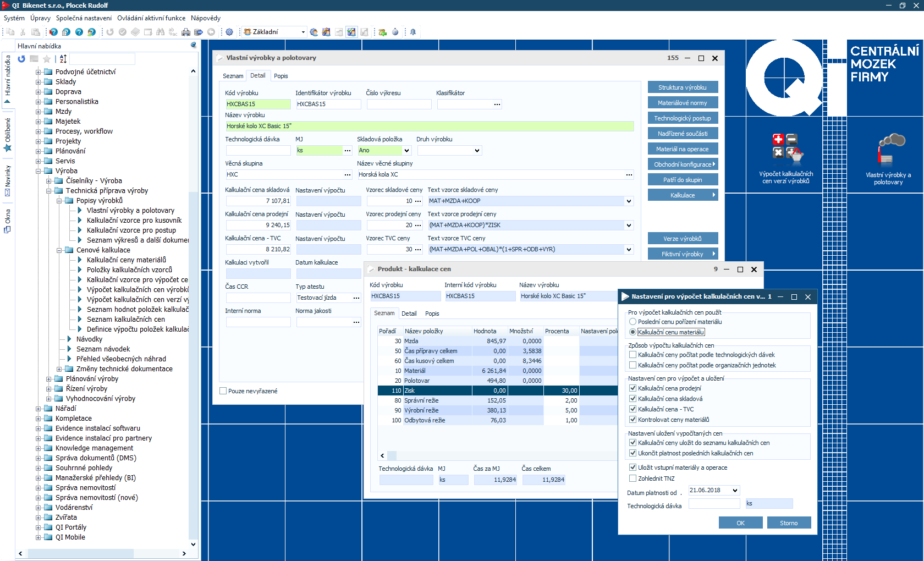
Task: Click the A-Z sort icon in Hlavní nabídka
Action: (x=63, y=59)
